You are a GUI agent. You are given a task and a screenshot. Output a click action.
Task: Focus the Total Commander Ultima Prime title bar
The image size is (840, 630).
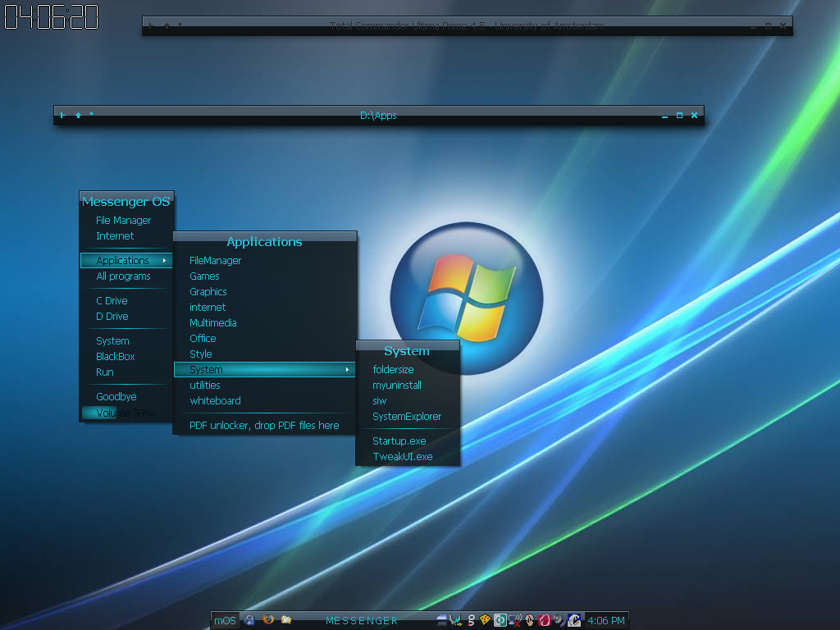pyautogui.click(x=467, y=25)
